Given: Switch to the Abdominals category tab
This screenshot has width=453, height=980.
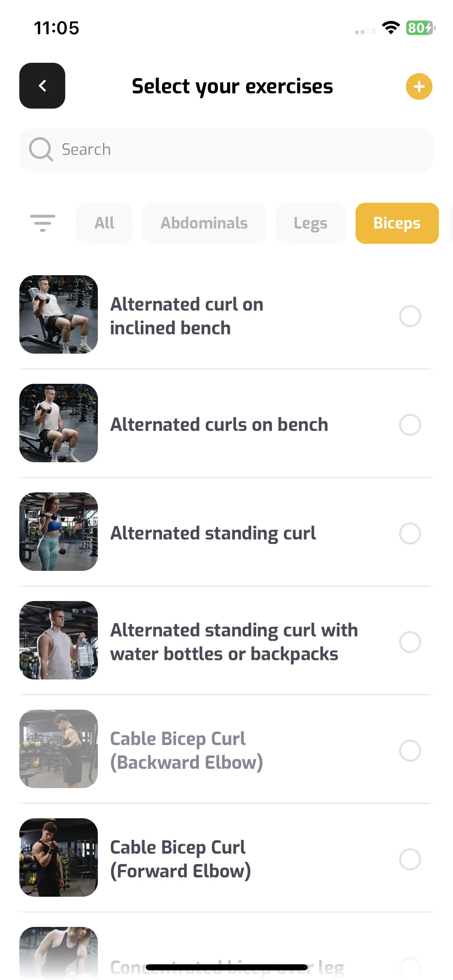Looking at the screenshot, I should pos(204,223).
